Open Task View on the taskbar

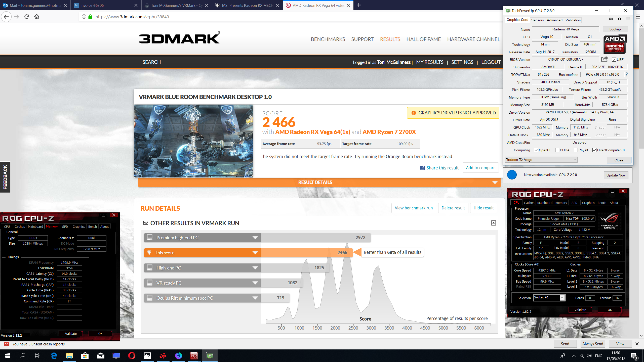click(38, 356)
